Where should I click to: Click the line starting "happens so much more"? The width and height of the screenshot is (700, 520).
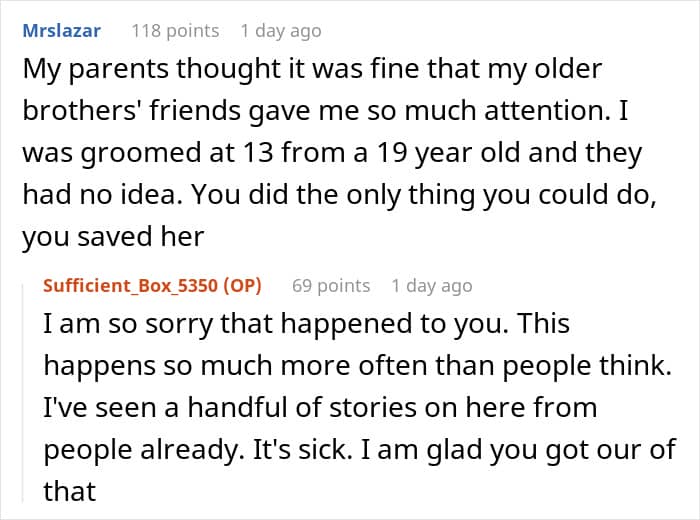coord(356,367)
